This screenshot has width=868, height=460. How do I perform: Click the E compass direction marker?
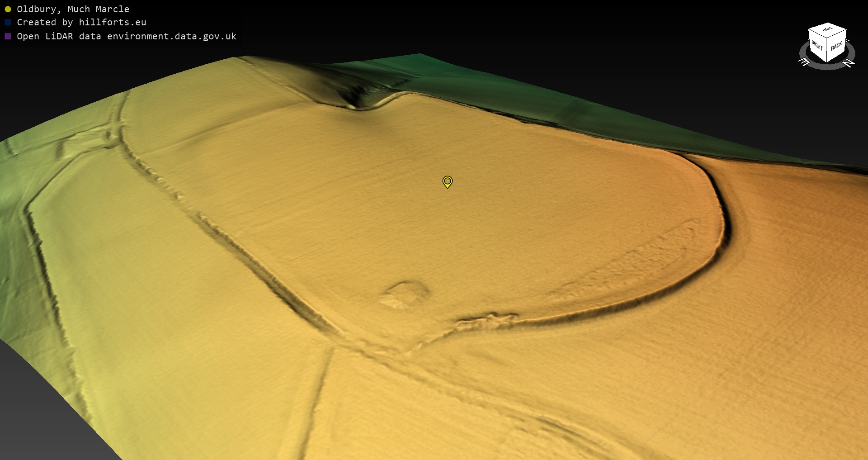[x=804, y=62]
